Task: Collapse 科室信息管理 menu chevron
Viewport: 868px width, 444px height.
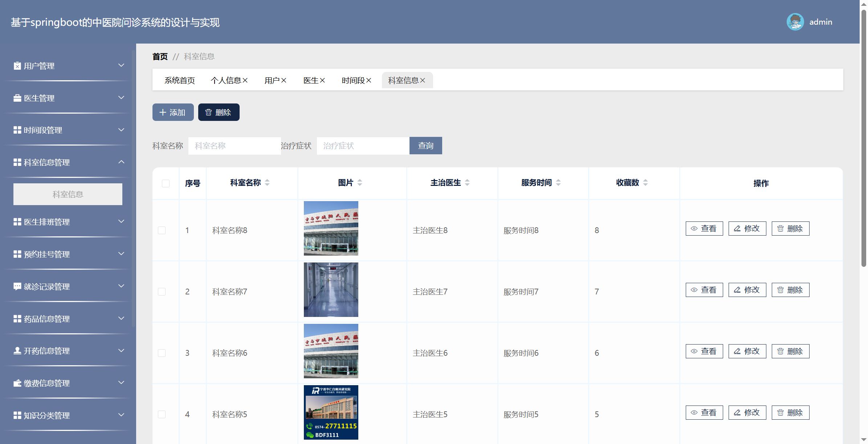Action: tap(121, 162)
